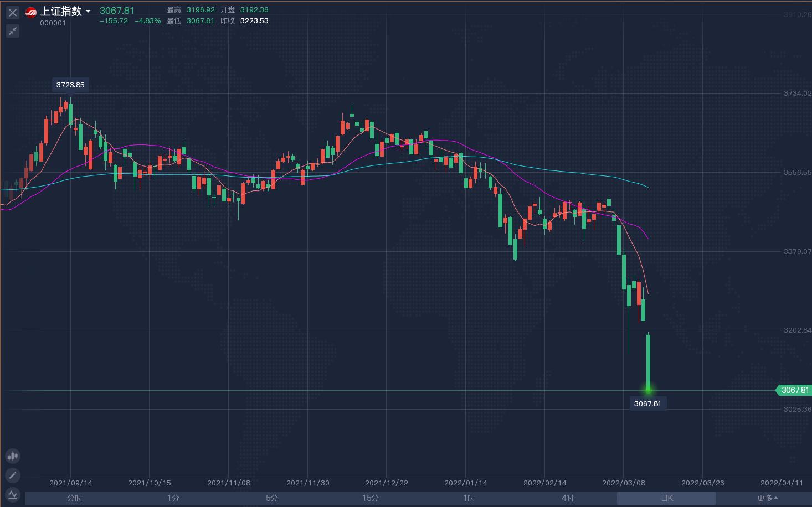The height and width of the screenshot is (507, 812).
Task: Switch to the 1时 timeframe tab
Action: (469, 498)
